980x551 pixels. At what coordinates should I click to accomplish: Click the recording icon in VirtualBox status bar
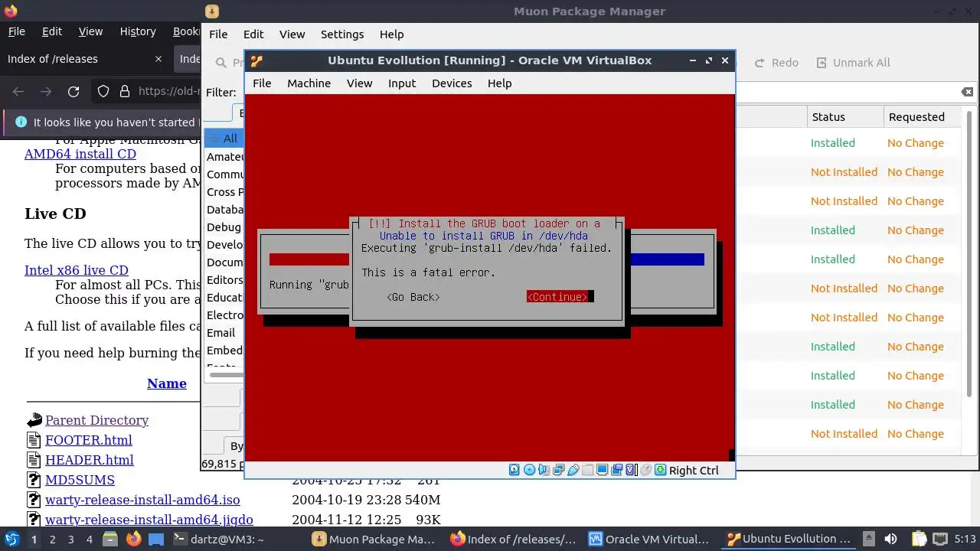tap(617, 470)
